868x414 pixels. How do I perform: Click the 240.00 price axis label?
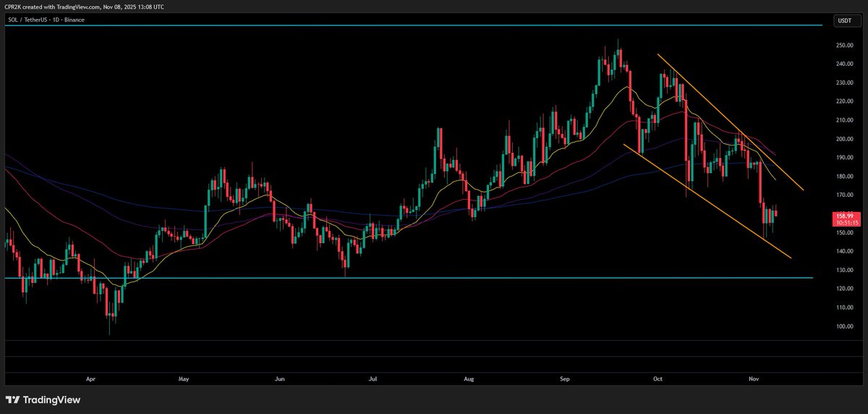[845, 64]
